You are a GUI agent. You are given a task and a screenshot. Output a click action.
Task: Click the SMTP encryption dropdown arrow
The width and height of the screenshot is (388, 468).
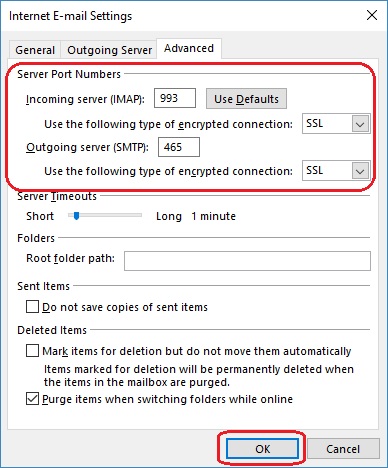click(360, 171)
